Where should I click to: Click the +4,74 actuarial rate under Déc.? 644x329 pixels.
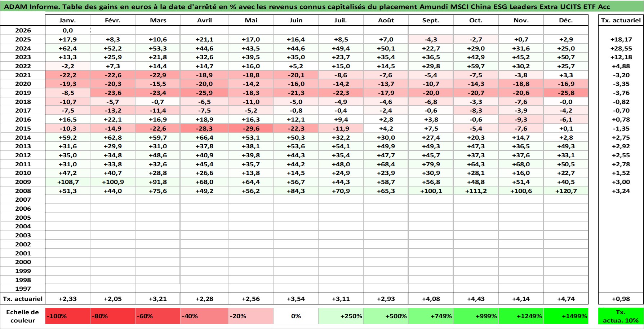[566, 299]
